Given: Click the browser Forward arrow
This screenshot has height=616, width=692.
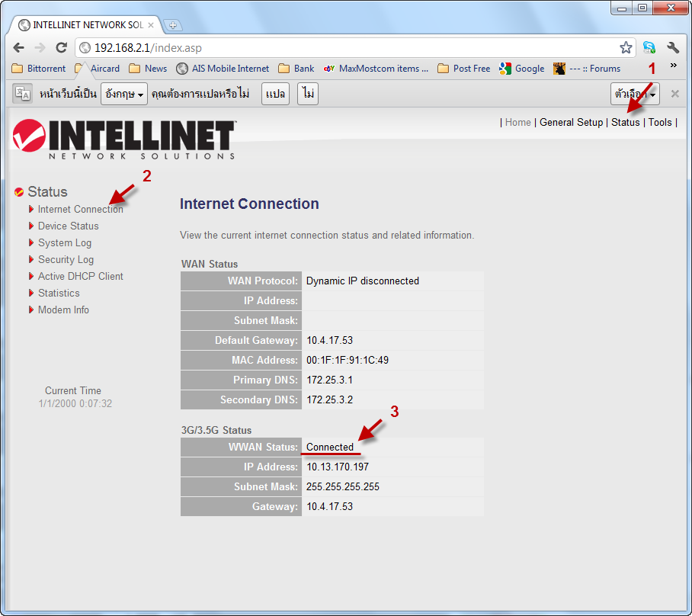Looking at the screenshot, I should pos(40,48).
